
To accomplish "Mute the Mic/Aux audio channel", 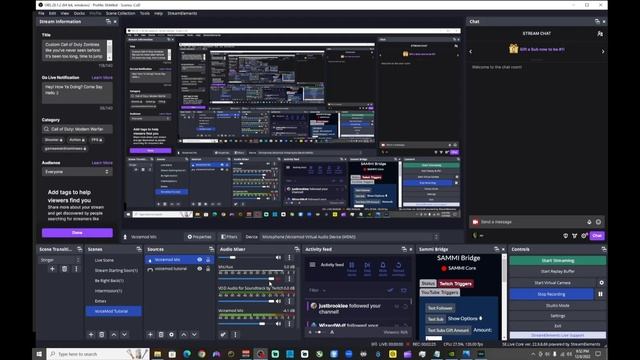I will click(279, 279).
